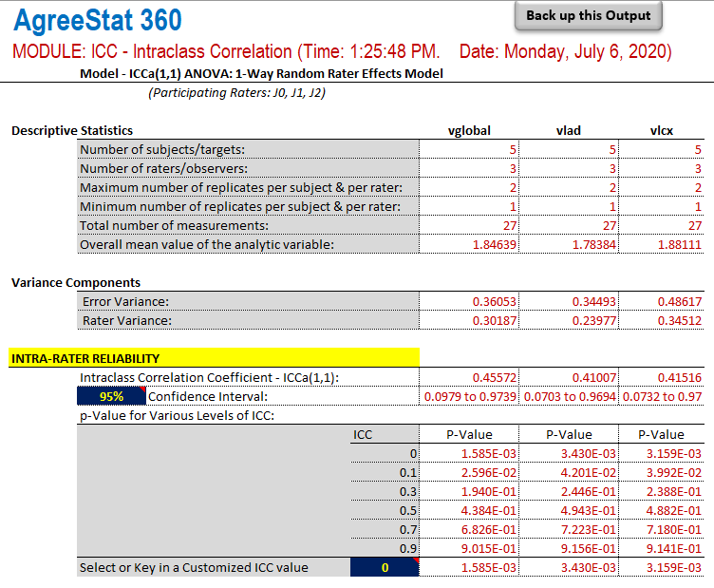Select rater variance value 0.23977
Screen dimensions: 714x588
[x=594, y=321]
